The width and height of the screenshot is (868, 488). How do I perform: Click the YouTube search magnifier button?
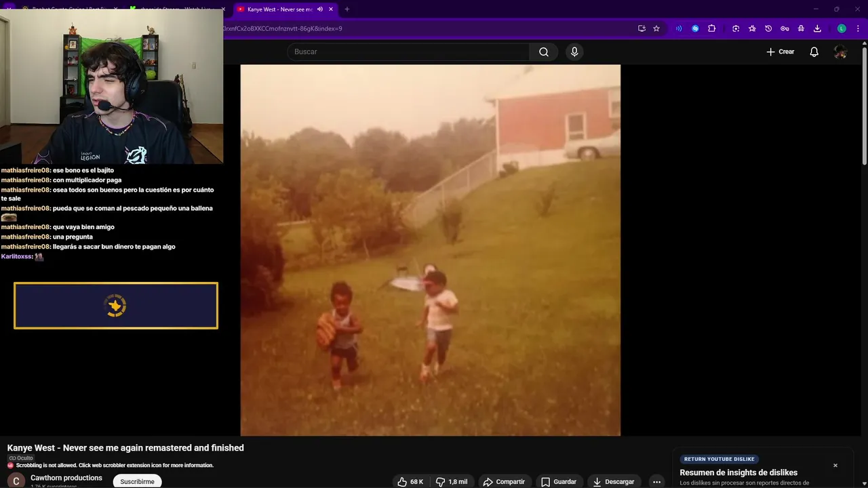click(544, 52)
